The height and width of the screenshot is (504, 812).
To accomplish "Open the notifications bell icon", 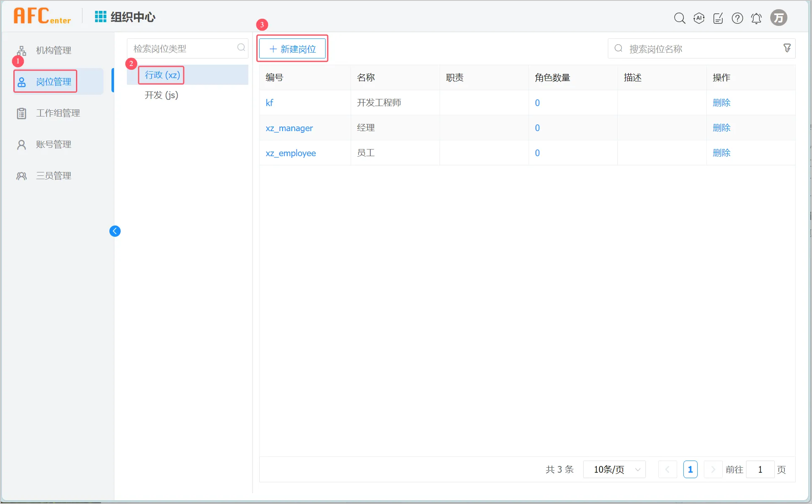I will tap(756, 18).
